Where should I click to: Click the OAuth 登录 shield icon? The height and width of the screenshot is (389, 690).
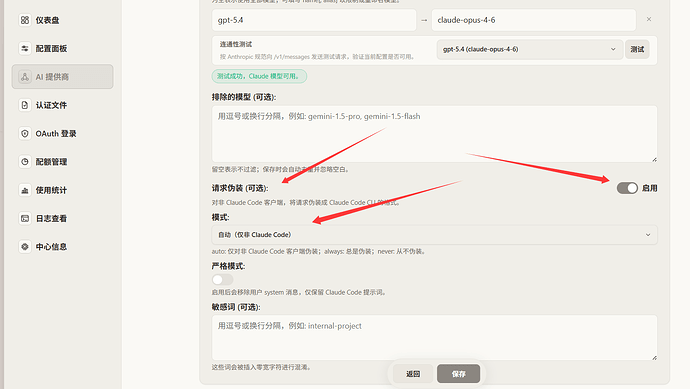pyautogui.click(x=25, y=133)
